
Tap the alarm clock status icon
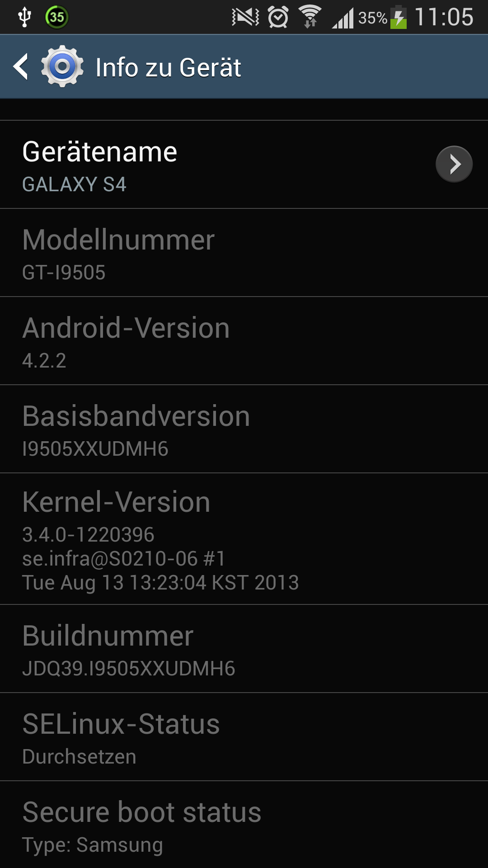[x=278, y=17]
